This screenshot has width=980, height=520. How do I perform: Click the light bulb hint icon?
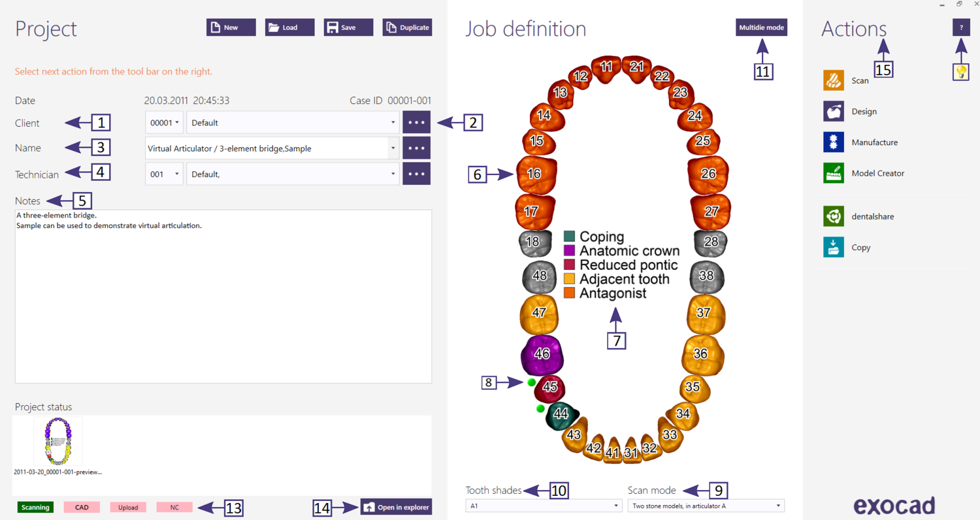tap(960, 72)
